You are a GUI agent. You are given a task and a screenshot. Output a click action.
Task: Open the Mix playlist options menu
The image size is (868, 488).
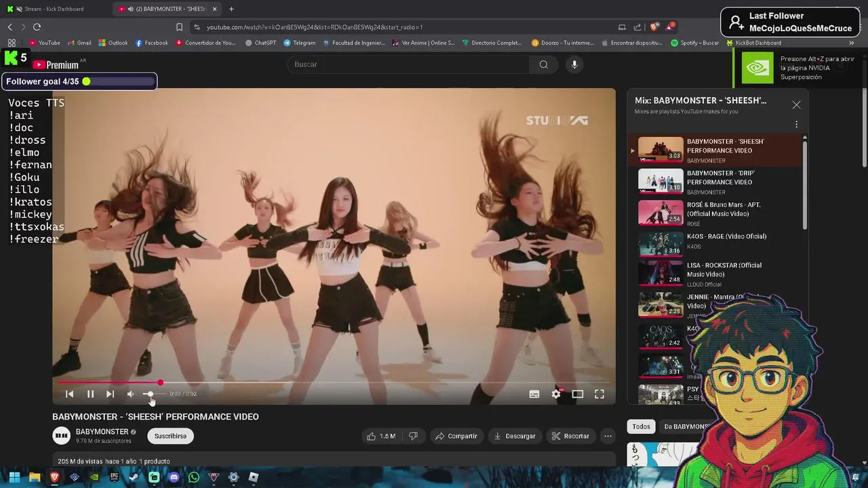click(x=796, y=124)
